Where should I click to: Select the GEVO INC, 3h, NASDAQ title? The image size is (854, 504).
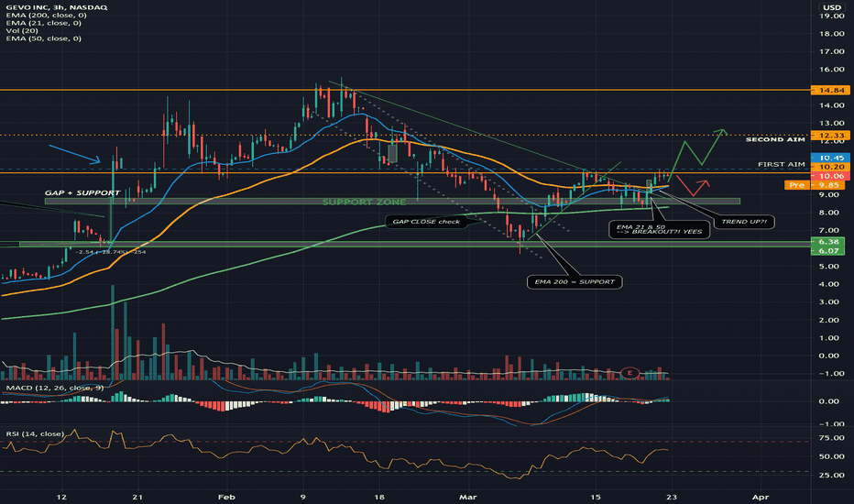(x=57, y=7)
